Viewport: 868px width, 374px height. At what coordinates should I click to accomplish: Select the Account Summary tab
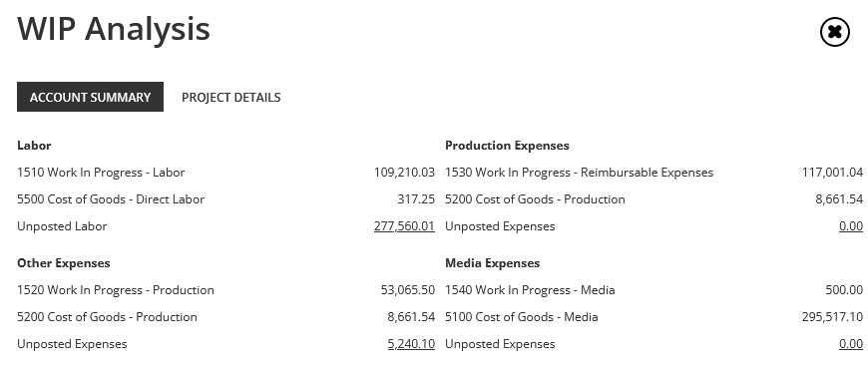point(90,97)
